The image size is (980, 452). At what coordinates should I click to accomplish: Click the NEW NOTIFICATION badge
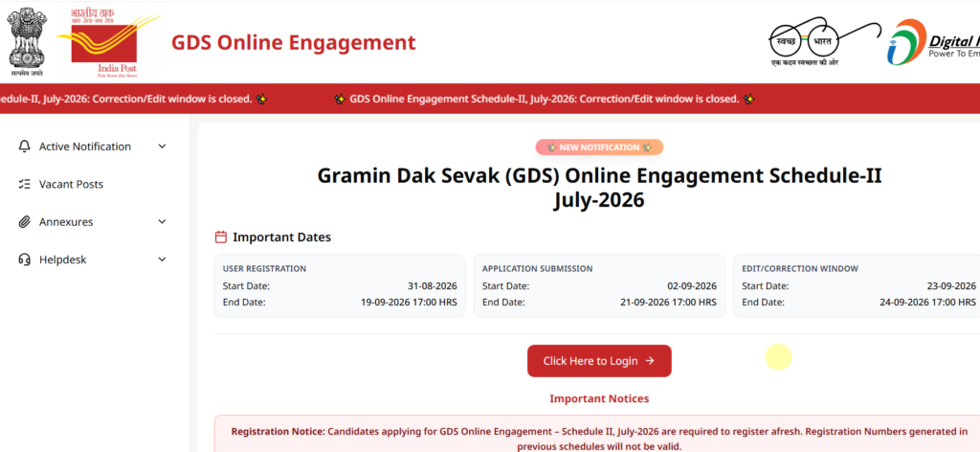(599, 147)
